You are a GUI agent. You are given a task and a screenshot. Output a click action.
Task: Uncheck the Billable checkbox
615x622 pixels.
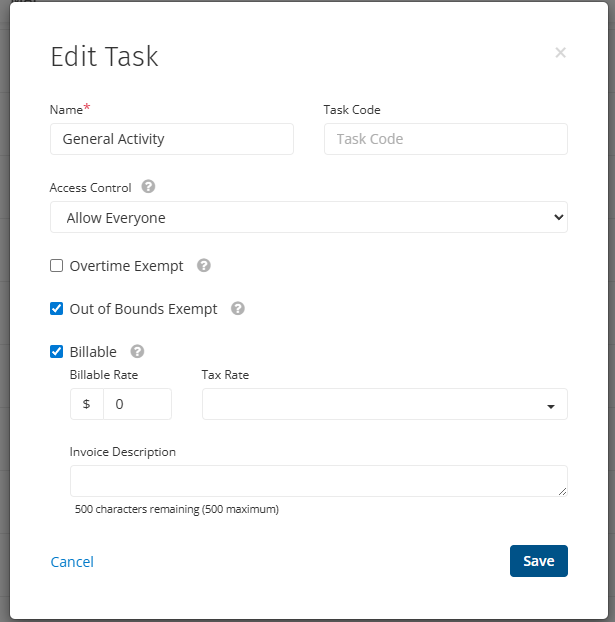[57, 352]
